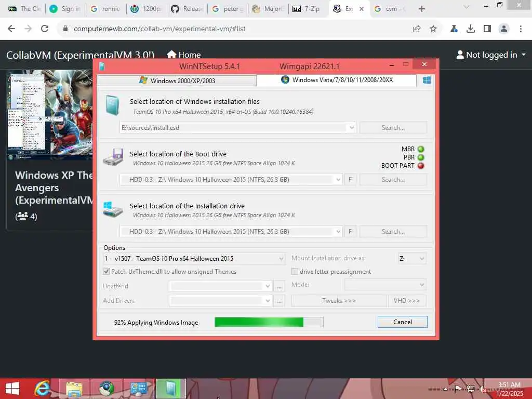Open a new browser tab
This screenshot has height=399, width=532.
422,9
